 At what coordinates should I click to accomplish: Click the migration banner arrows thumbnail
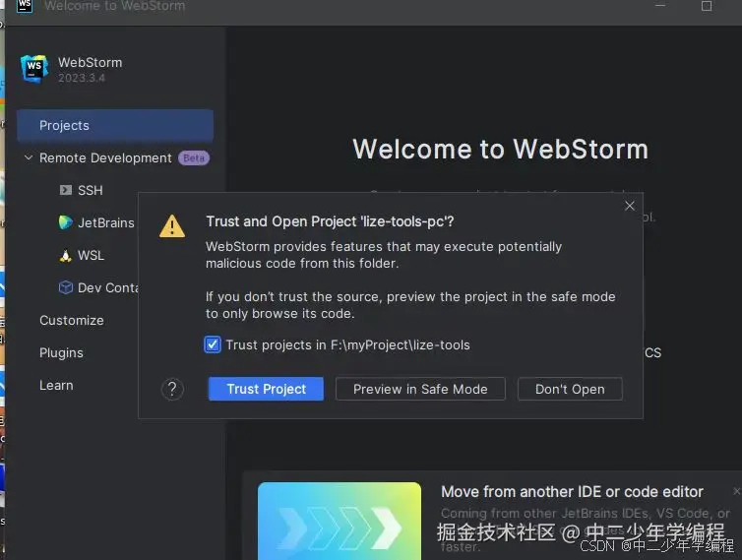[x=340, y=521]
